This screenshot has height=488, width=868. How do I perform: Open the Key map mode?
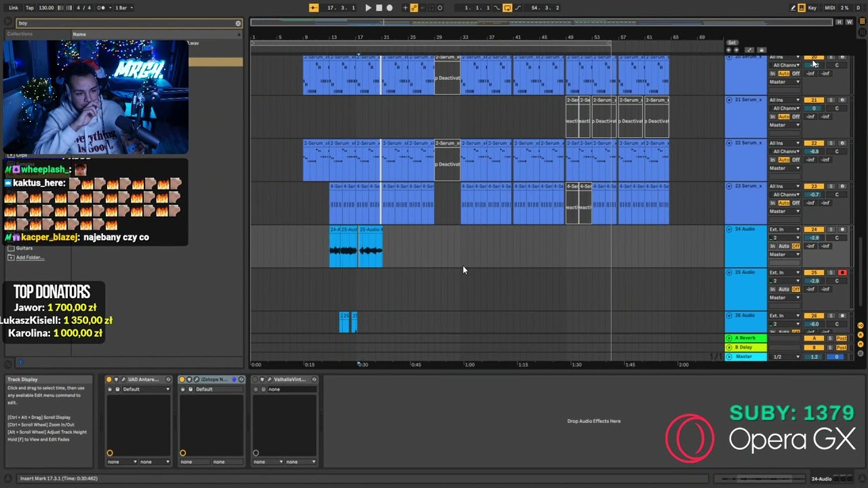click(812, 7)
